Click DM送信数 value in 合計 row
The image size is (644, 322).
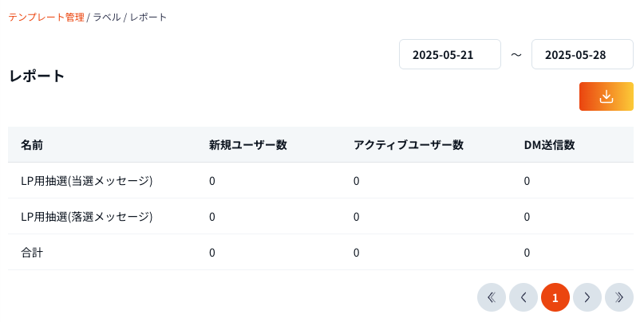pyautogui.click(x=527, y=253)
